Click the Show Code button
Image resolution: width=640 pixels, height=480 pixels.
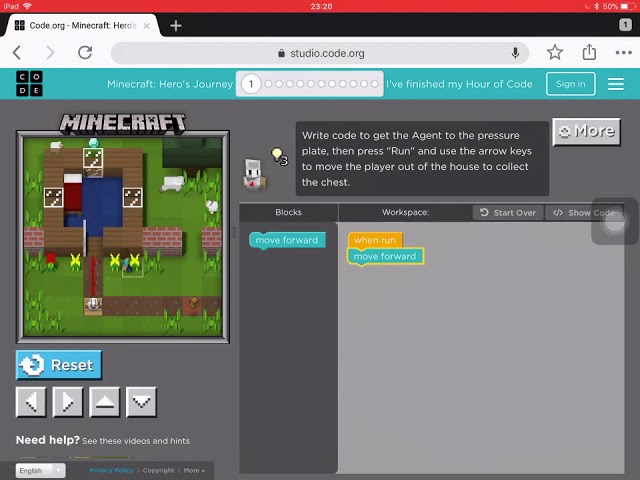click(583, 213)
